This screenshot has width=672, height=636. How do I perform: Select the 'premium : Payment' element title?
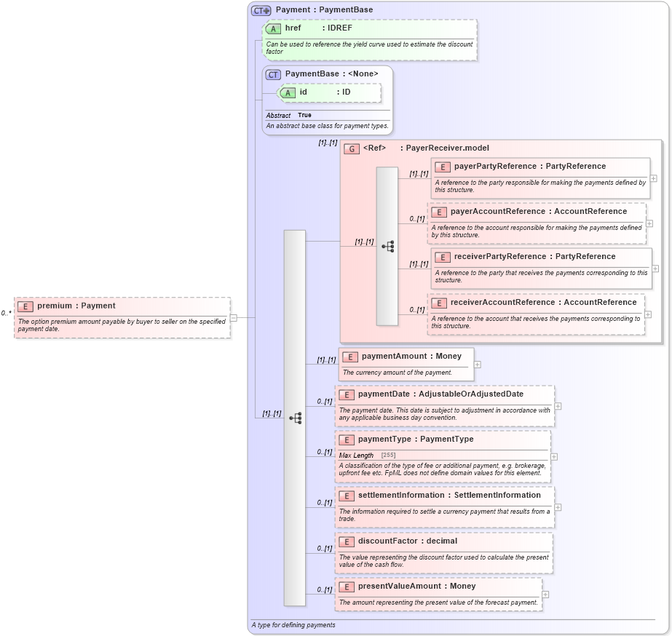[76, 306]
